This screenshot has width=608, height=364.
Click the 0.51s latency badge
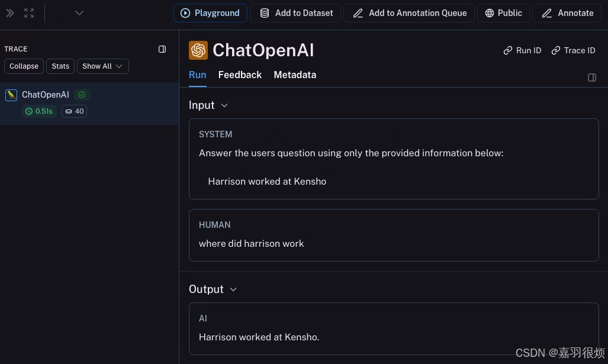[x=39, y=111]
